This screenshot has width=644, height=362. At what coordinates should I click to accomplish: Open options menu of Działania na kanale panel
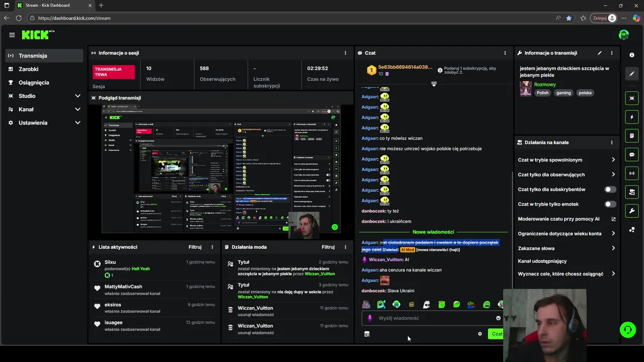tap(612, 142)
